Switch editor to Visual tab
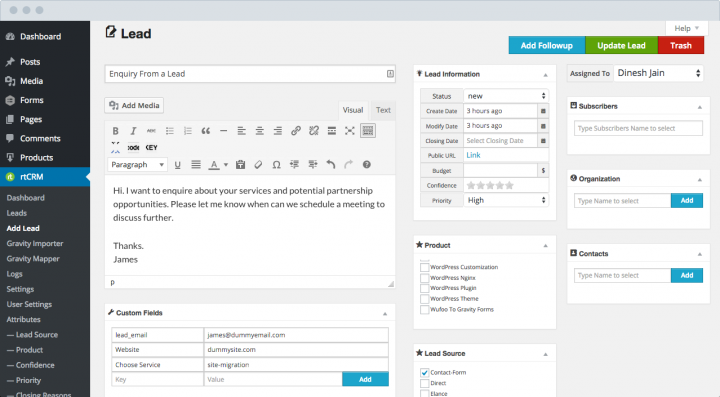This screenshot has width=720, height=397. 353,110
